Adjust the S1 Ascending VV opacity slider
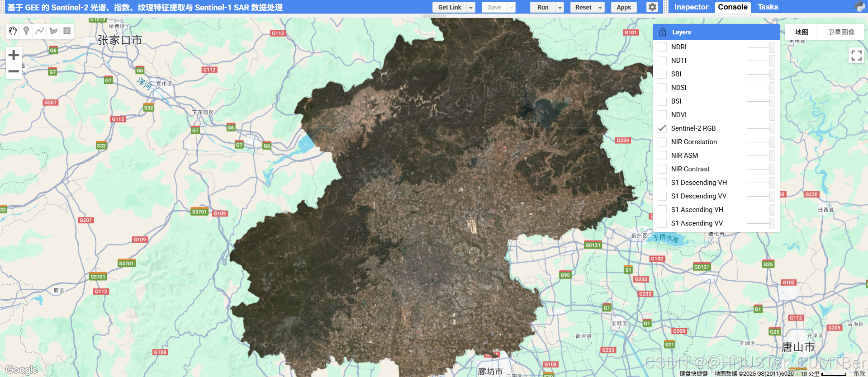Image resolution: width=868 pixels, height=377 pixels. click(761, 223)
